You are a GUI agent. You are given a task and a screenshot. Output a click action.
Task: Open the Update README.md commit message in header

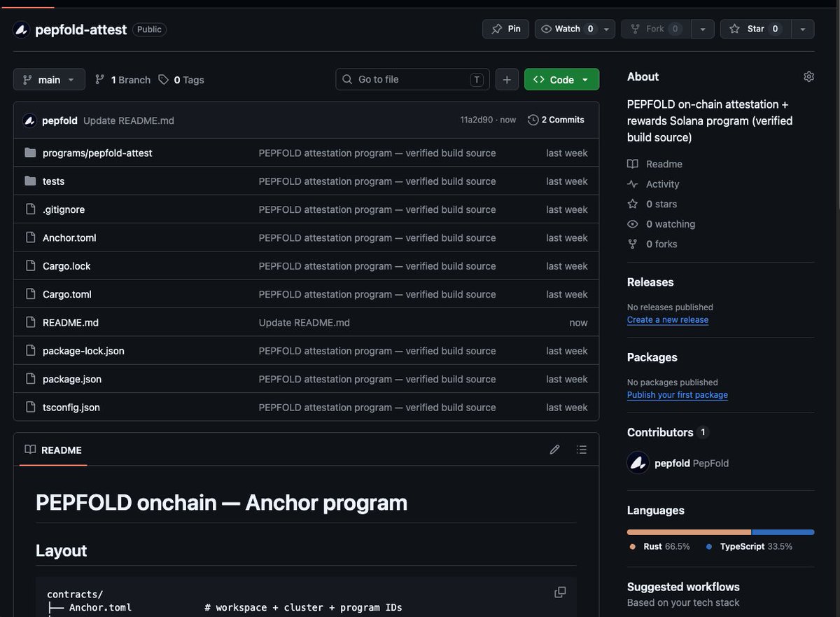pyautogui.click(x=129, y=120)
